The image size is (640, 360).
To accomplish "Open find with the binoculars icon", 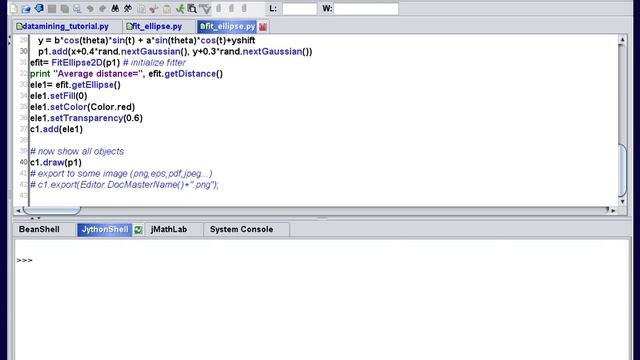I will 115,8.
